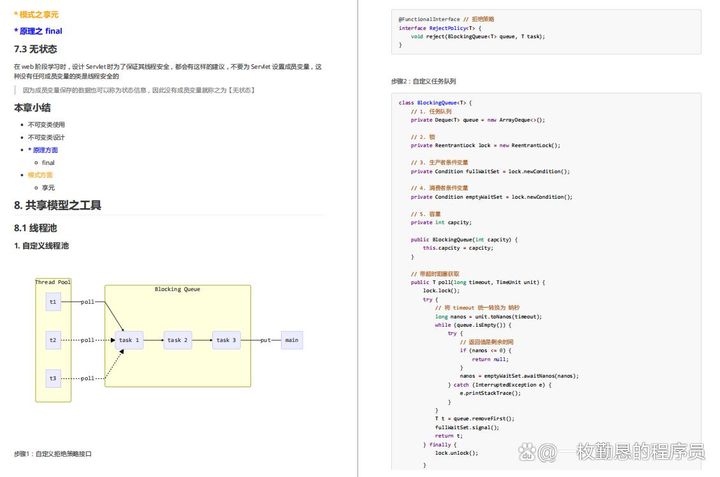Viewport: 720px width, 477px height.
Task: Select the t3 node in Thread Pool
Action: (x=53, y=378)
